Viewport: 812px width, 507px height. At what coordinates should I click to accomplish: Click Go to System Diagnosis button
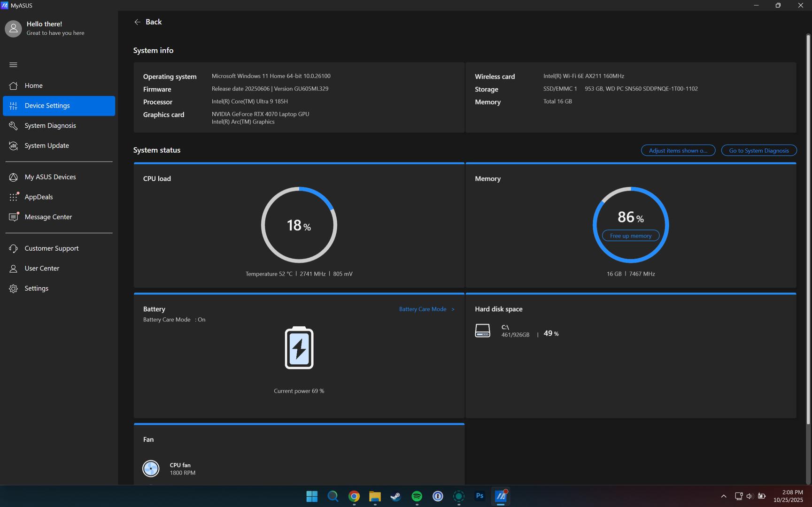point(758,151)
